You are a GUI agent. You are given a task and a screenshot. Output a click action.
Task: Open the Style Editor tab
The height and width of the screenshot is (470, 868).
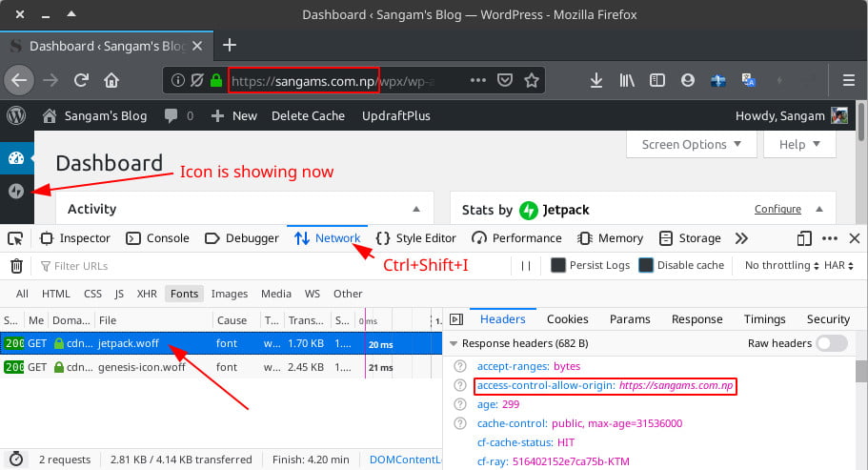[415, 238]
